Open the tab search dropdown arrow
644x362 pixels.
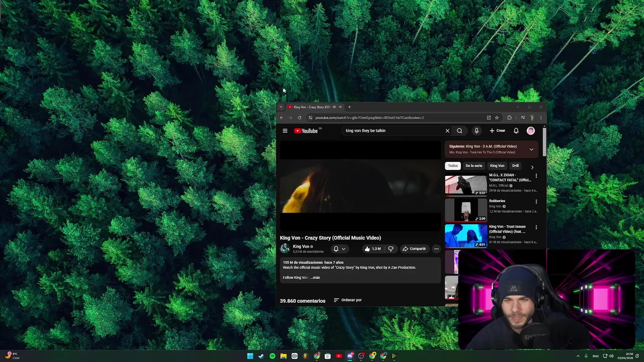(x=281, y=107)
